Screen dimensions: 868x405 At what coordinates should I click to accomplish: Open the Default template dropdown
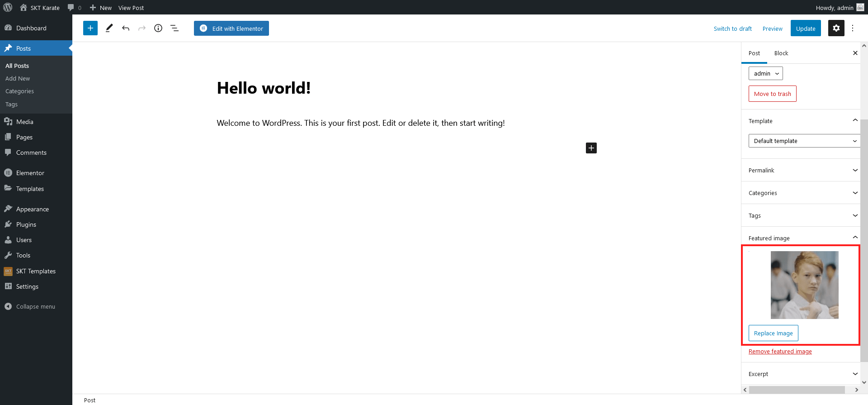(x=804, y=141)
